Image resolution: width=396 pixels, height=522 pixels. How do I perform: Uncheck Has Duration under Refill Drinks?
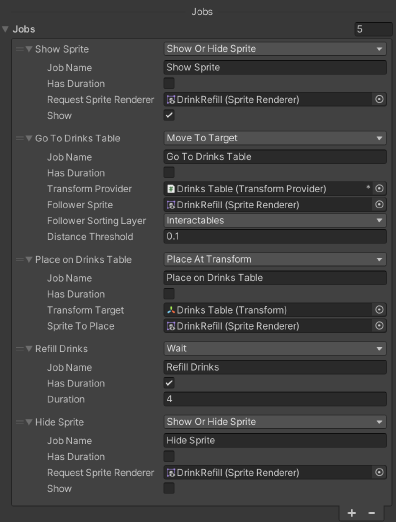point(169,383)
